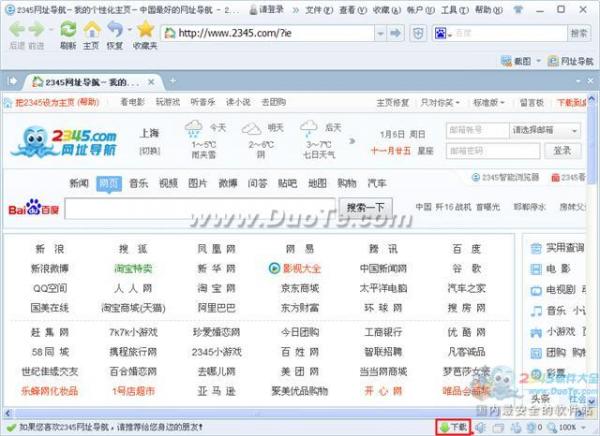The height and width of the screenshot is (436, 600).
Task: Open the 标准版 version dropdown
Action: coord(489,103)
